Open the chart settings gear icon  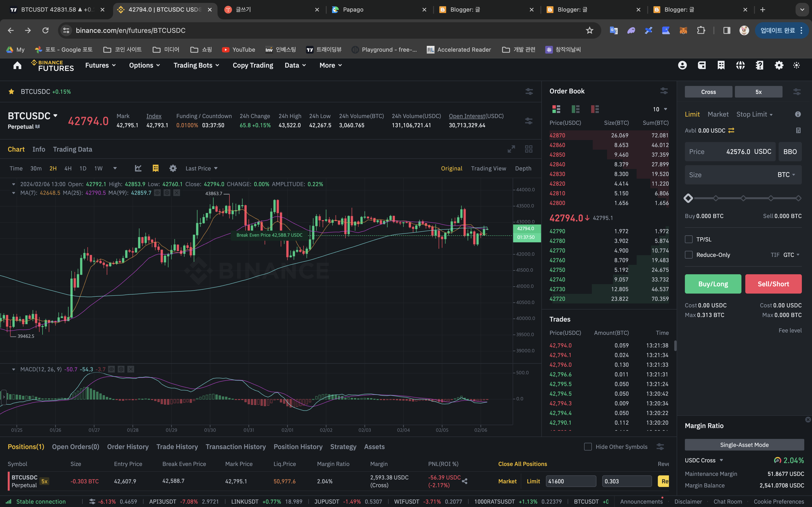point(173,168)
